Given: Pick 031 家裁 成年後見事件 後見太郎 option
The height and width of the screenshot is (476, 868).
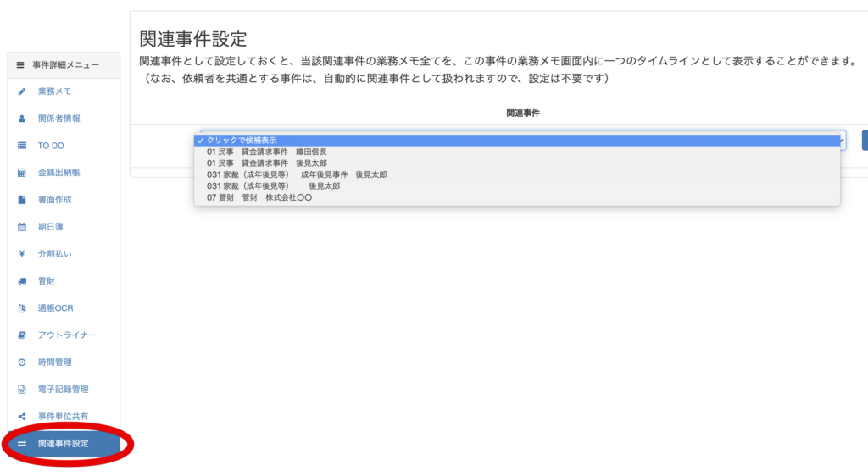Looking at the screenshot, I should click(x=296, y=174).
